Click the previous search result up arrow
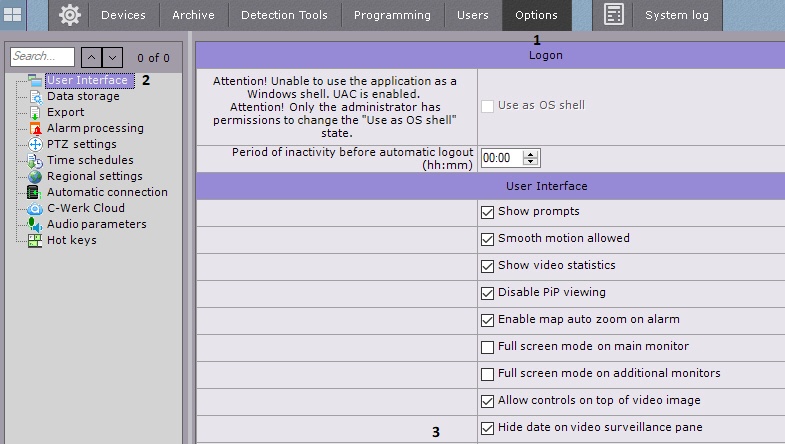The image size is (785, 444). pyautogui.click(x=90, y=58)
